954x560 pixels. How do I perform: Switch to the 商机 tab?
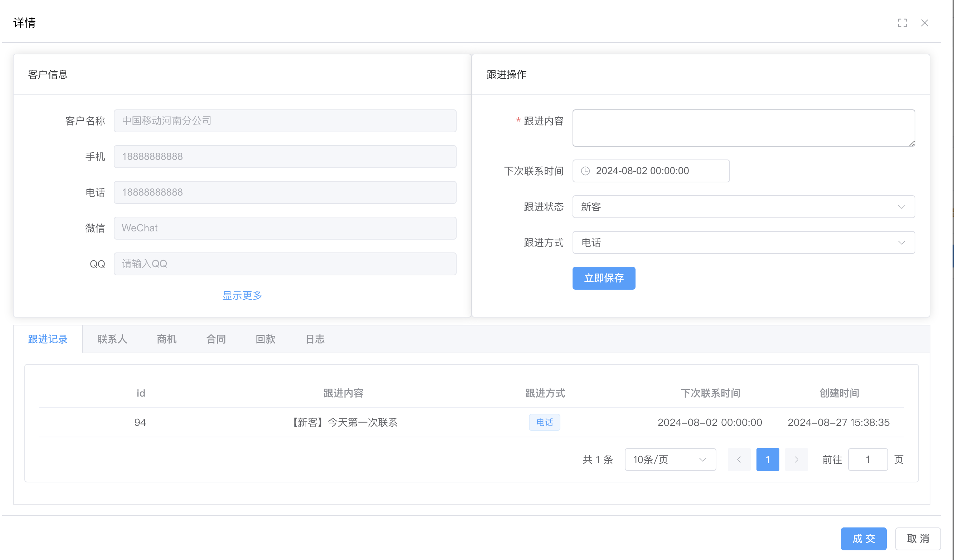click(166, 339)
